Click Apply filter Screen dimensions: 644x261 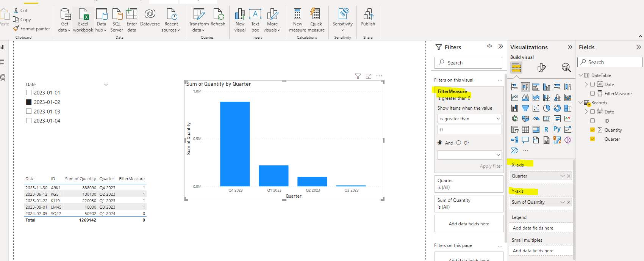491,166
